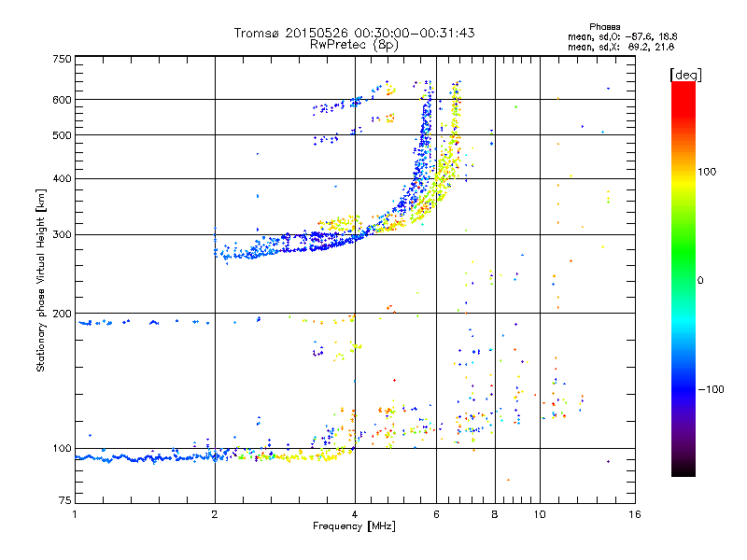Click the x-axis '8' tick label
The width and height of the screenshot is (747, 560).
pyautogui.click(x=495, y=514)
